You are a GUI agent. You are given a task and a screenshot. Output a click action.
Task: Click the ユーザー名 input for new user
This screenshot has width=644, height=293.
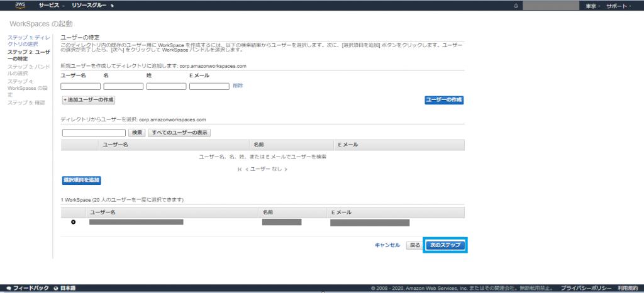coord(80,86)
